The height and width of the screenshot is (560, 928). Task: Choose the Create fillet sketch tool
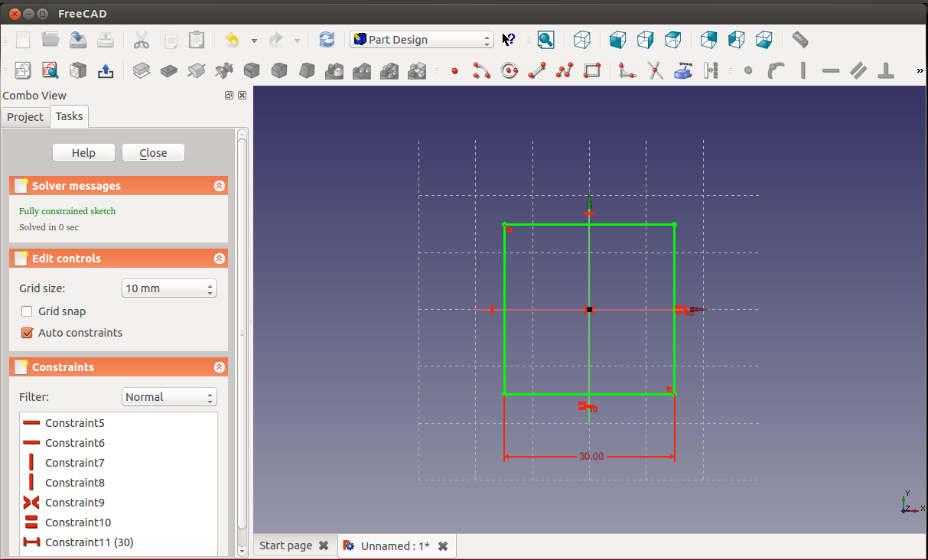tap(627, 71)
